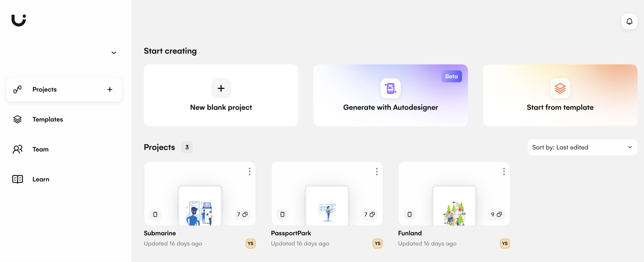Click the device icon on the Submarine card
The image size is (644, 262).
click(155, 214)
